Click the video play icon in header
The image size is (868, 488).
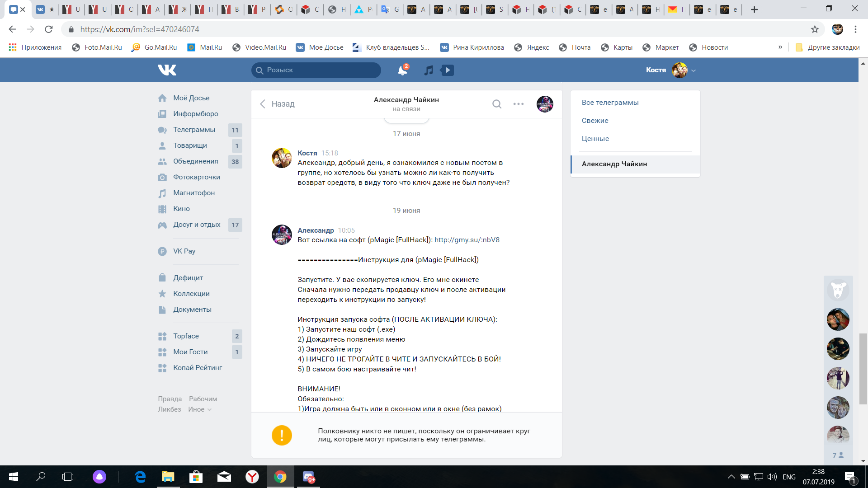[448, 70]
